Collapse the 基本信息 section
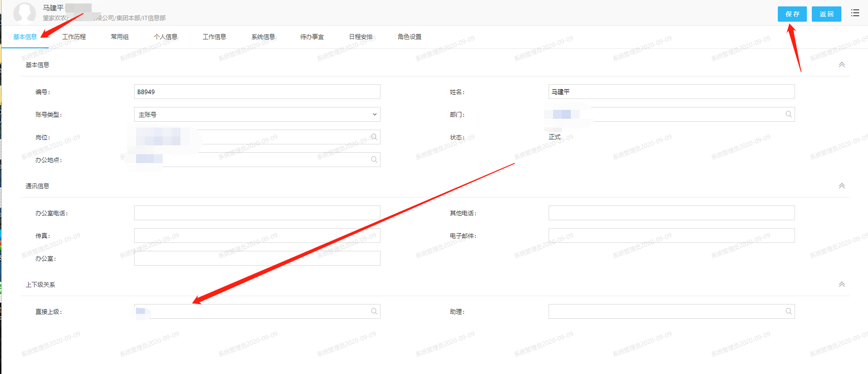868x374 pixels. coord(842,65)
